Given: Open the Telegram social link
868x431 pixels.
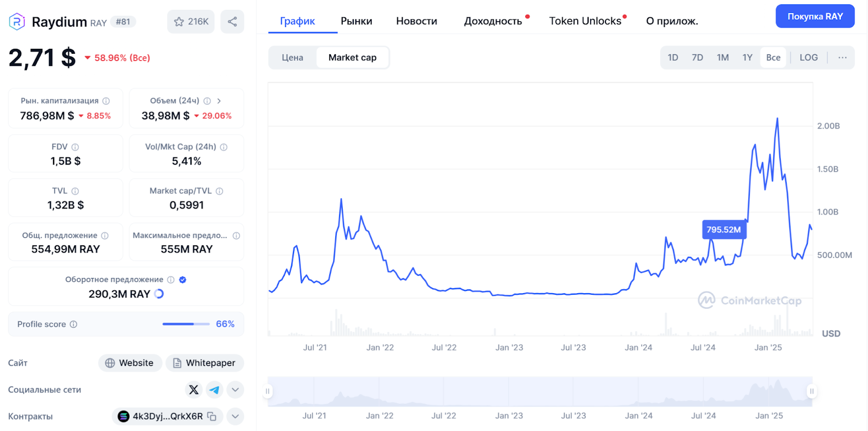Looking at the screenshot, I should pyautogui.click(x=214, y=390).
